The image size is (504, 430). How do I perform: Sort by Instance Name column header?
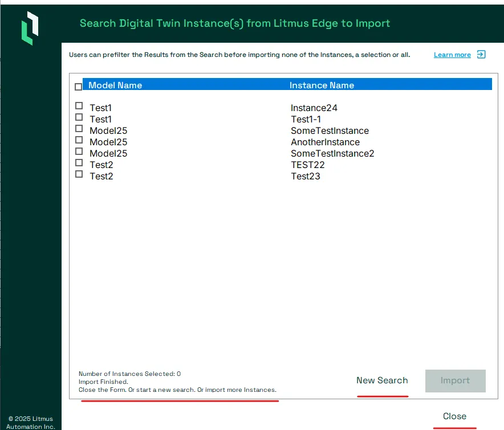click(x=322, y=85)
